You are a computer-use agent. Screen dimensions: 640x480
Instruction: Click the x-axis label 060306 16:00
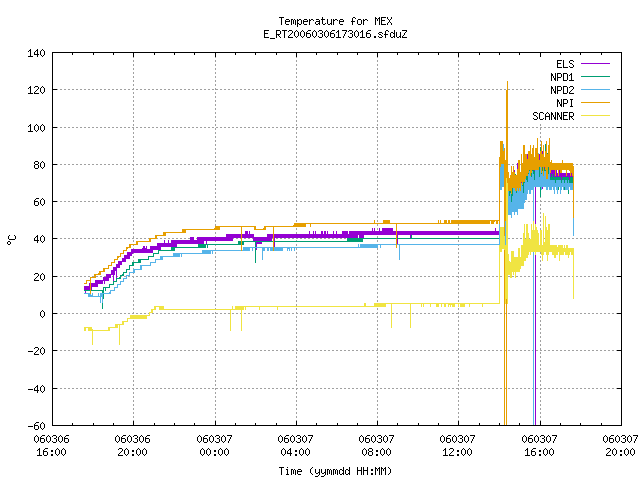click(51, 446)
